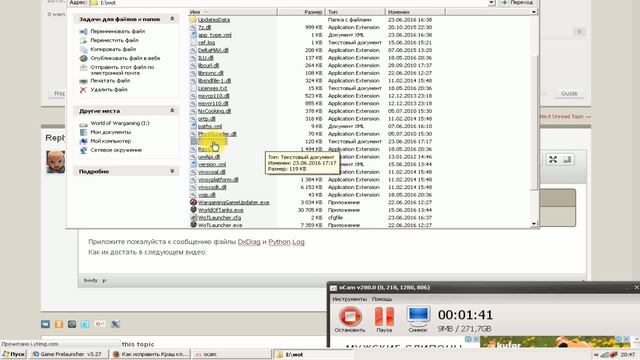
Task: Click the 'body' element path label in the editor
Action: (91, 280)
